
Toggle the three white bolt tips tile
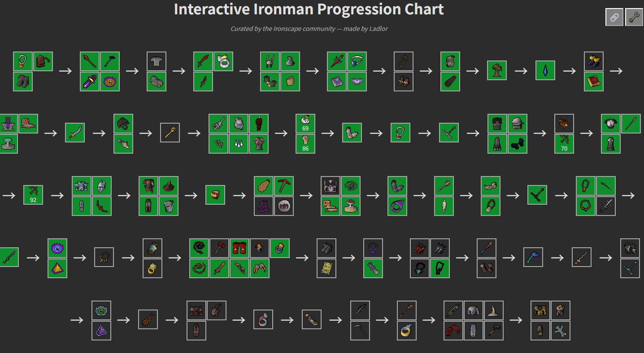coord(239,144)
